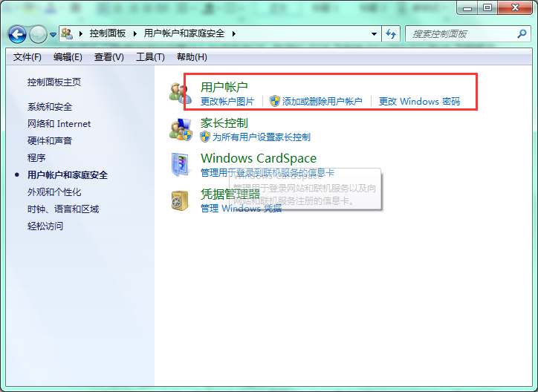Screen dimensions: 538x392
Task: Click the Forward navigation arrow button
Action: coord(38,34)
